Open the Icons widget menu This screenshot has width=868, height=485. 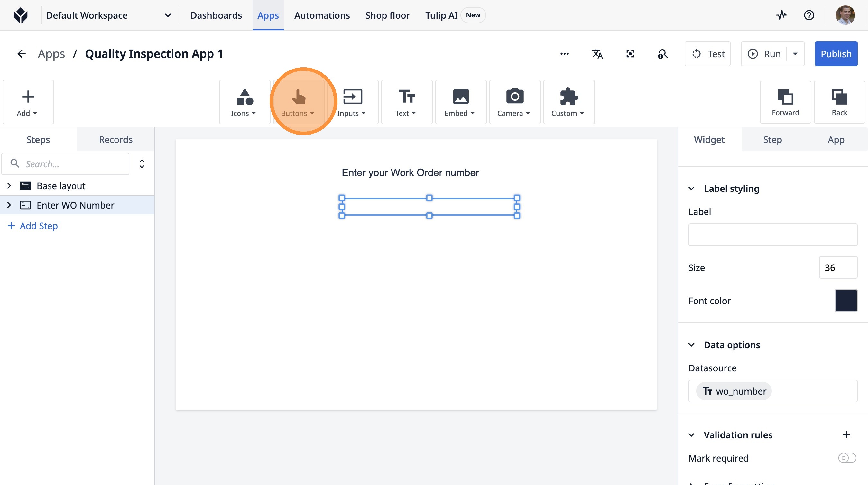pyautogui.click(x=244, y=102)
